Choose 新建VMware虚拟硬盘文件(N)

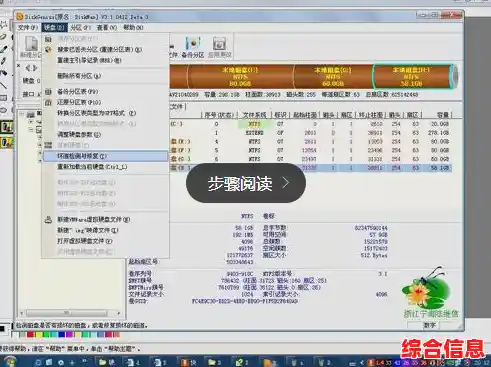[105, 219]
